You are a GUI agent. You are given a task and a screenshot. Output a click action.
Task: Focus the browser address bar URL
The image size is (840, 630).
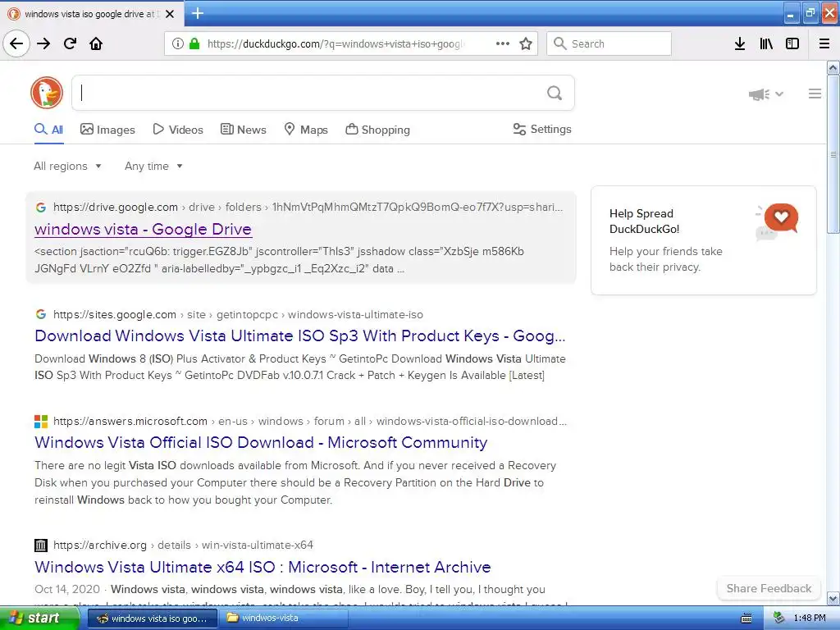click(x=336, y=44)
